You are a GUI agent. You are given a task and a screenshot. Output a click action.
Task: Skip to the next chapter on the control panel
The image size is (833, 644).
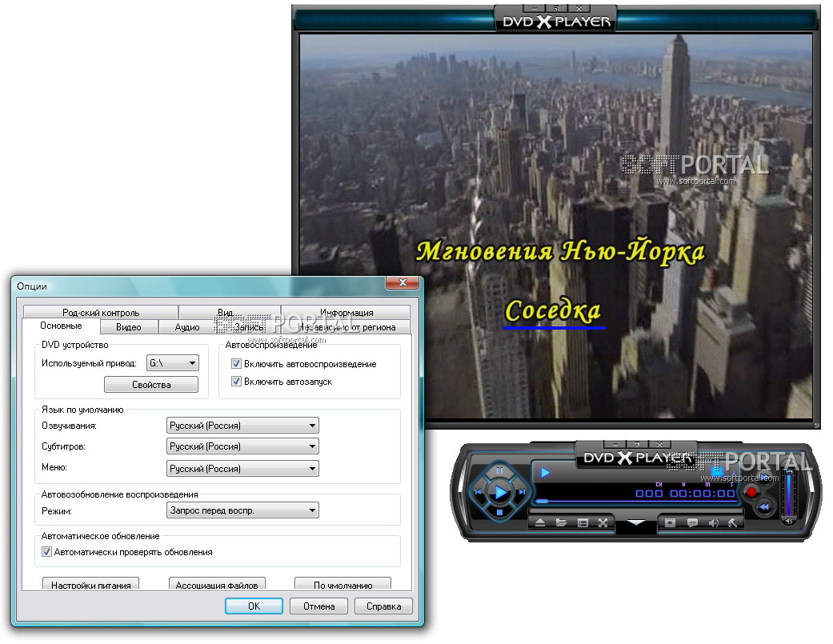coord(522,492)
